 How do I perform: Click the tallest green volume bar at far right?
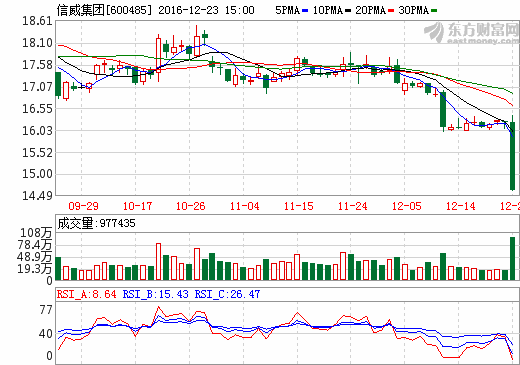tap(513, 258)
